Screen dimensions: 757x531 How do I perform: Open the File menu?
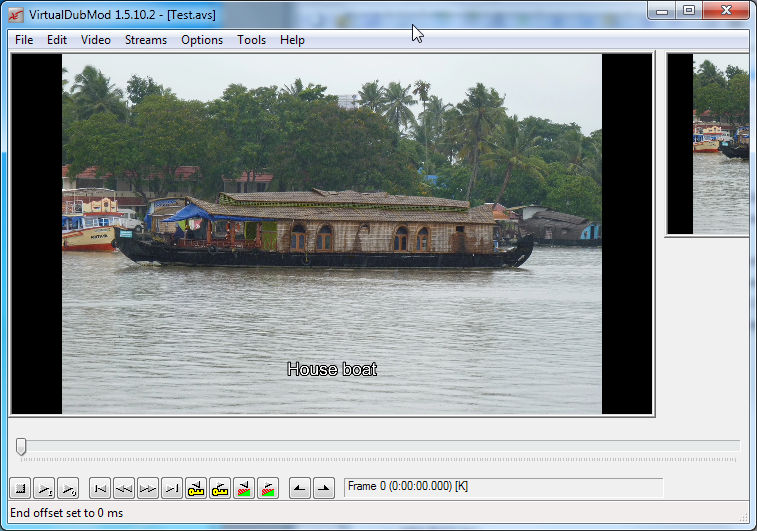[24, 40]
